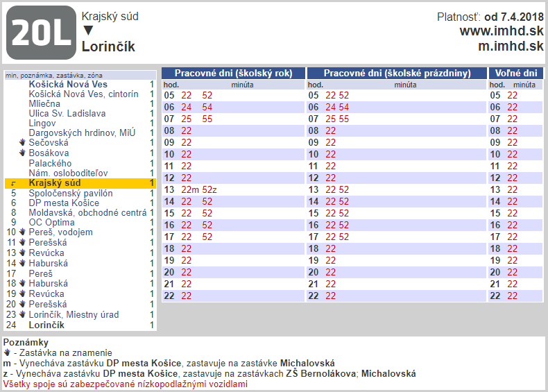Open the www.imhd.sk website link
Image resolution: width=548 pixels, height=392 pixels.
(501, 31)
